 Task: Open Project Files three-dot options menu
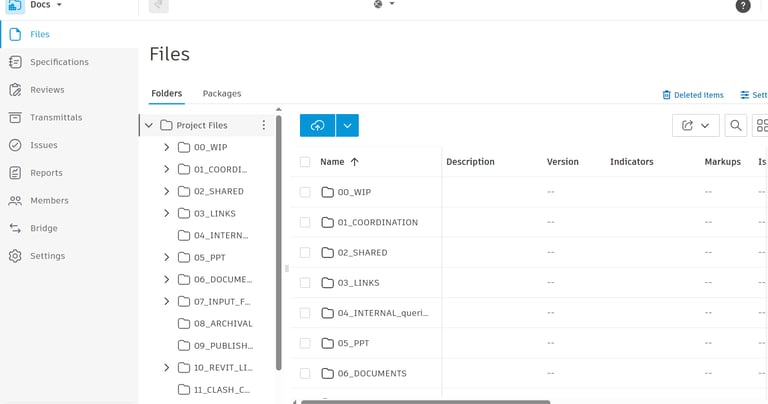264,125
